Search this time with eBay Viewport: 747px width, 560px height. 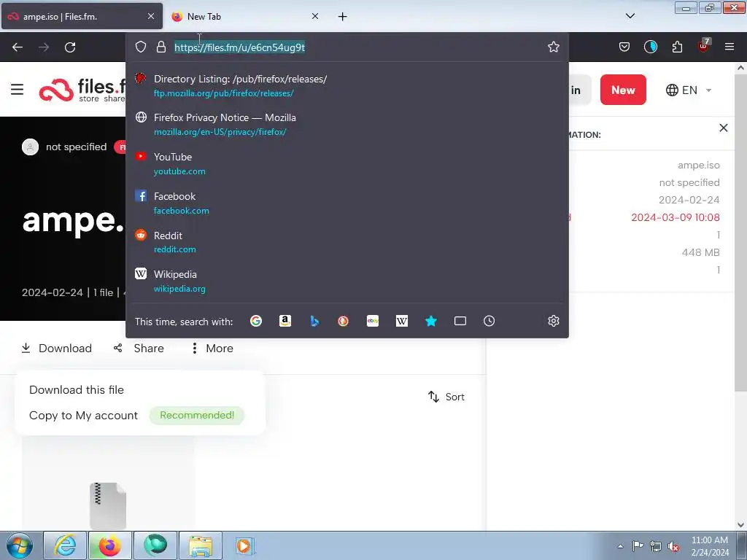coord(373,321)
